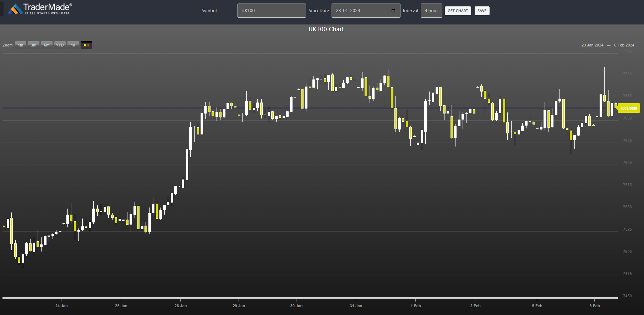Click the UK100 Chart title
This screenshot has width=644, height=315.
[326, 29]
